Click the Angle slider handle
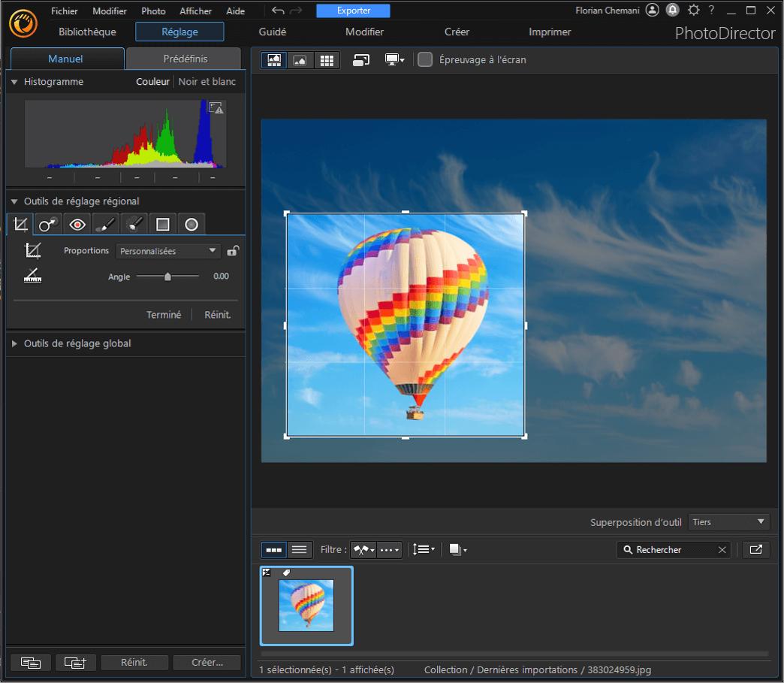The height and width of the screenshot is (683, 784). click(x=167, y=277)
